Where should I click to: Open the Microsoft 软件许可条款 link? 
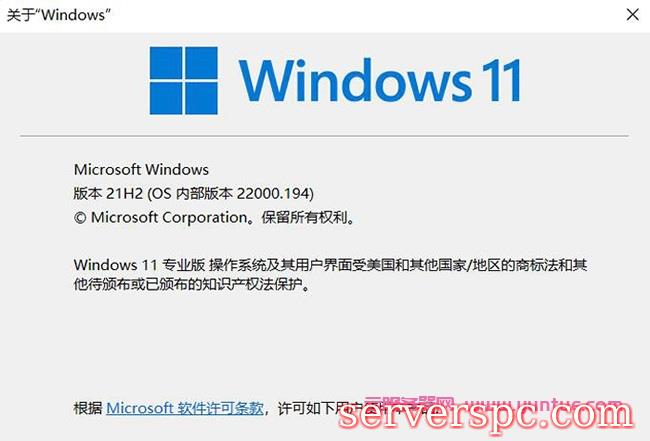(185, 408)
